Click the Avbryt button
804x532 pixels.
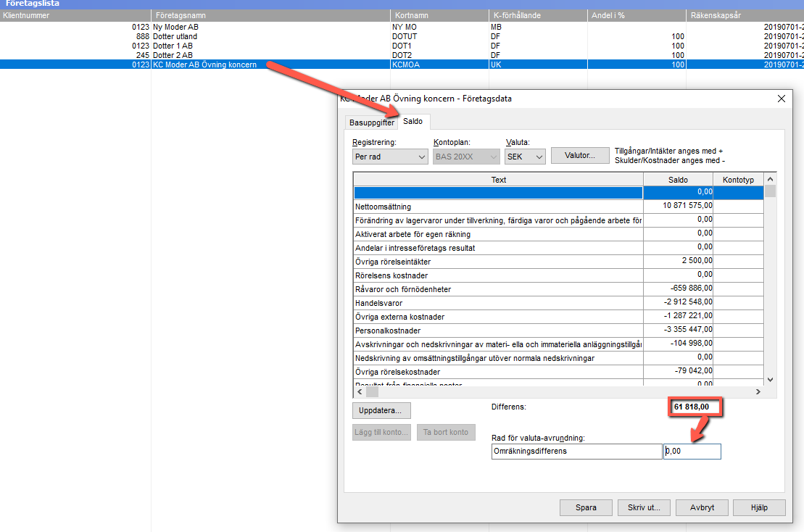[702, 507]
